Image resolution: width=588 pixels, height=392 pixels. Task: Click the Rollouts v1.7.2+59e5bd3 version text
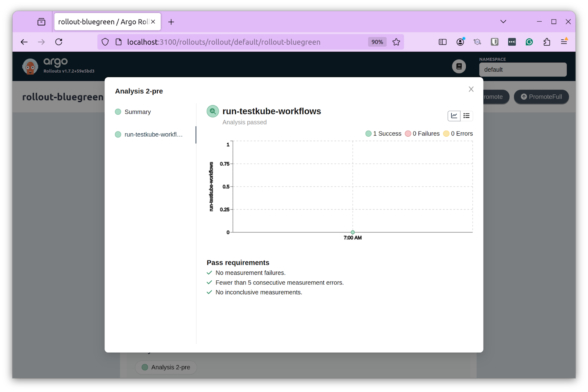coord(69,71)
